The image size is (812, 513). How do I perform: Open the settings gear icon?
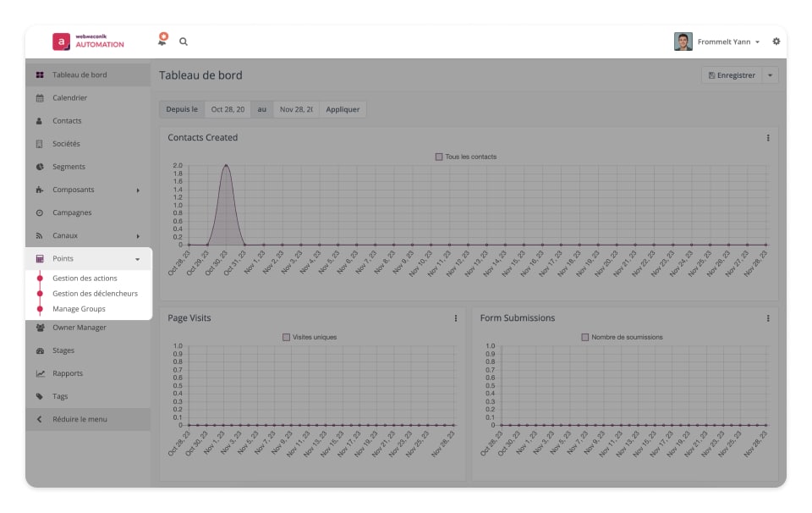point(776,41)
